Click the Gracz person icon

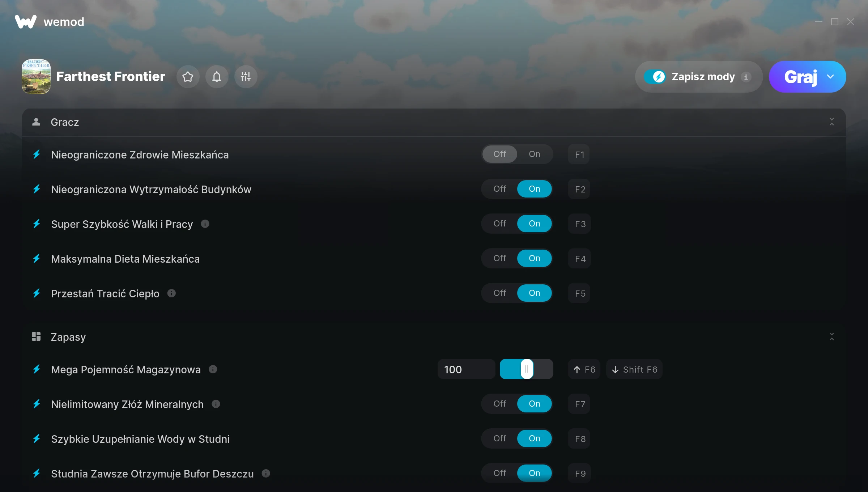pos(36,122)
